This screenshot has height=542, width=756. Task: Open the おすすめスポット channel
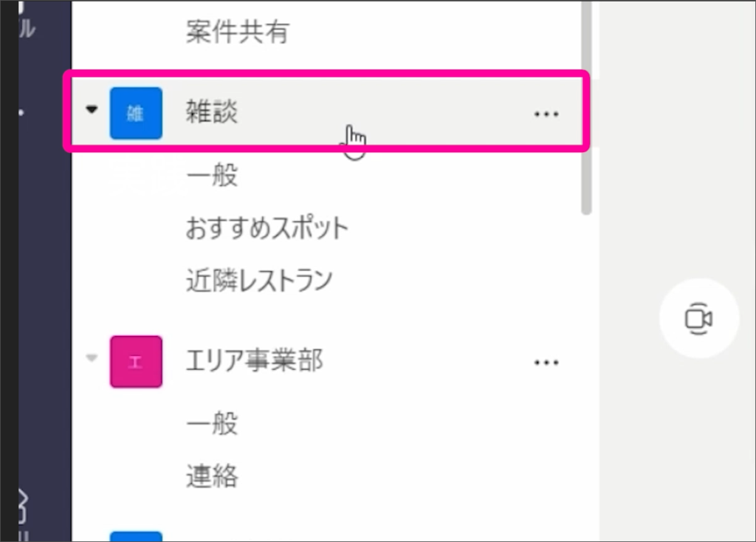pos(267,227)
